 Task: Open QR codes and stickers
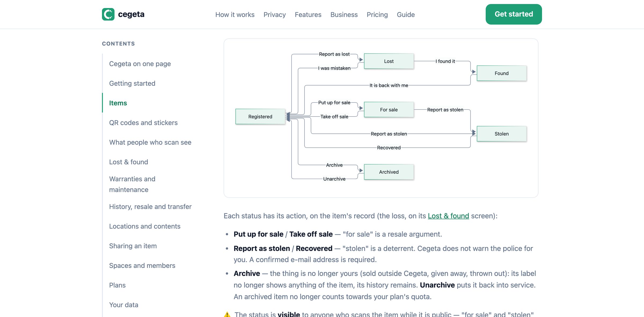143,123
